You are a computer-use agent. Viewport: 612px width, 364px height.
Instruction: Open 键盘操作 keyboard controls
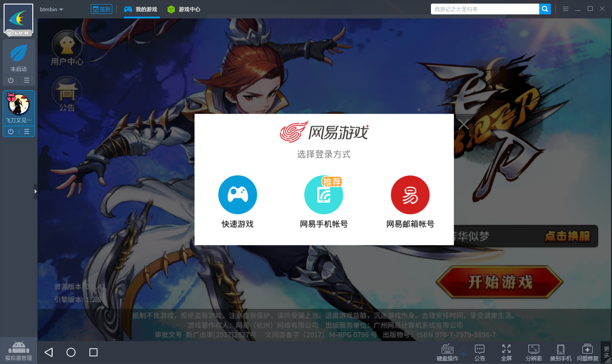click(448, 353)
